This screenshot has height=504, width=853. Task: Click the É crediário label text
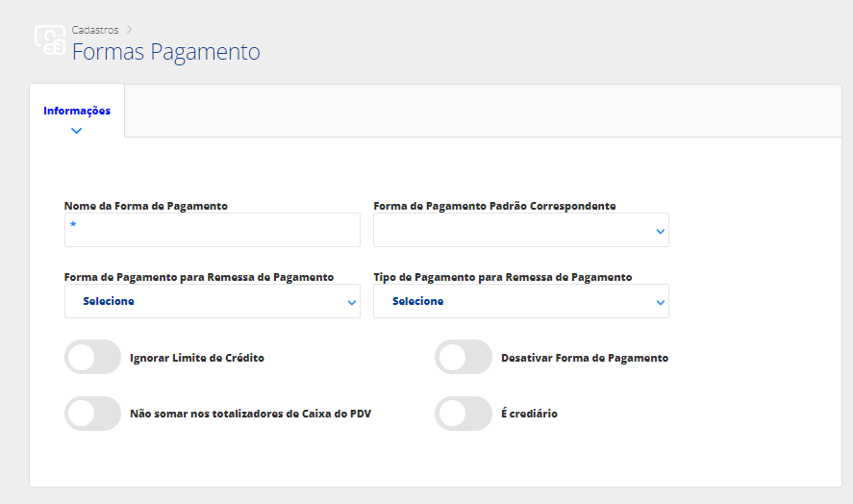(529, 414)
